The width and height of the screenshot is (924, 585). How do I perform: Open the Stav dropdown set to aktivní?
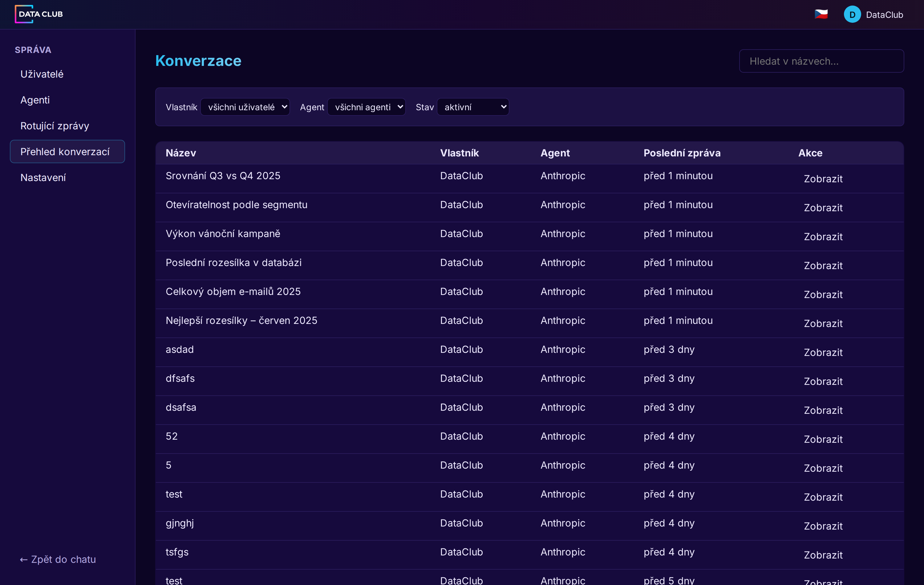473,107
